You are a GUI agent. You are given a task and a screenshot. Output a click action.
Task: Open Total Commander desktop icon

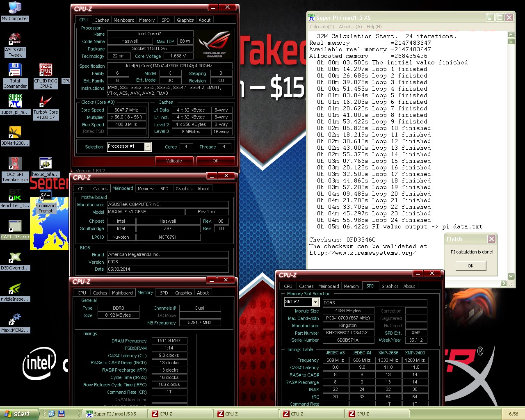(x=15, y=76)
